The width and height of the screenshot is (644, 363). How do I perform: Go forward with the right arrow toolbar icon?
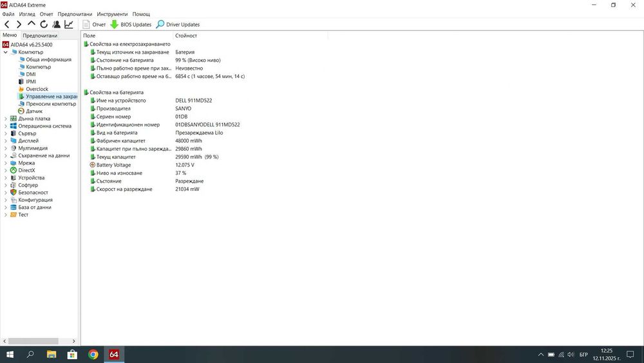pyautogui.click(x=19, y=25)
